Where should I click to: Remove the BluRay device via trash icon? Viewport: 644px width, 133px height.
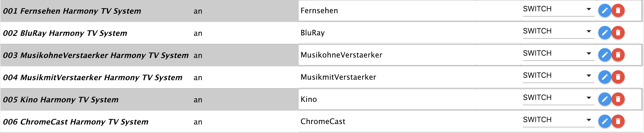[618, 33]
